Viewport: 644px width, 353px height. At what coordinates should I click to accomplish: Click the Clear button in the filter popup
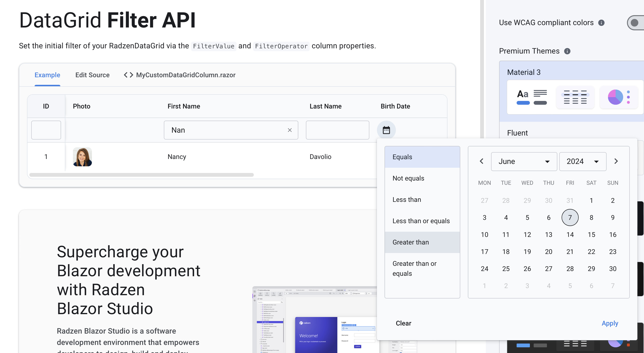pyautogui.click(x=403, y=323)
